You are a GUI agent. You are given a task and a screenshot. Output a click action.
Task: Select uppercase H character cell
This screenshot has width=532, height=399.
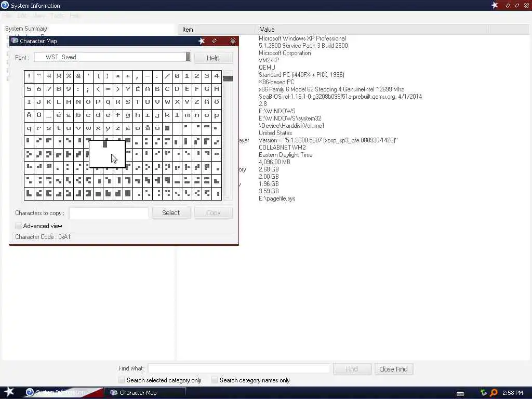click(217, 89)
